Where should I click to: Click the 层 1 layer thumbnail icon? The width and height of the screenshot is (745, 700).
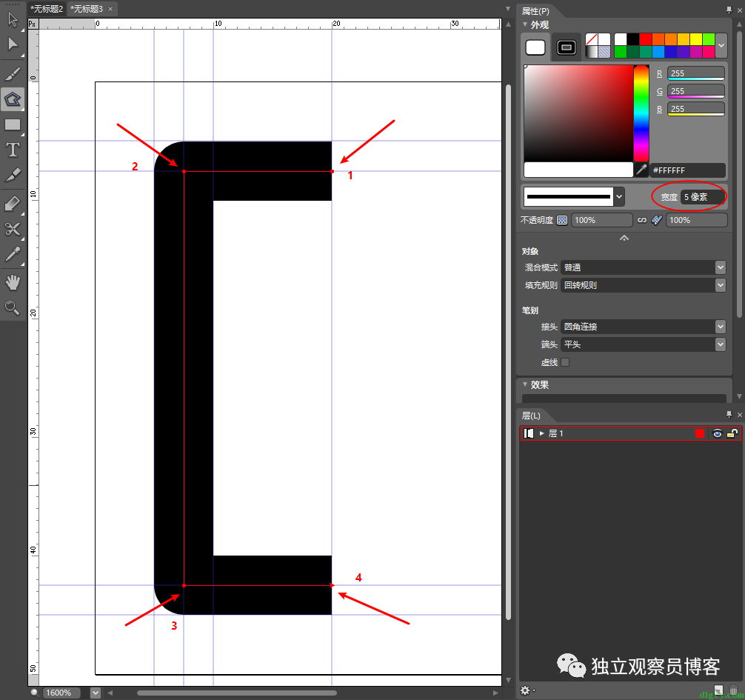[529, 433]
